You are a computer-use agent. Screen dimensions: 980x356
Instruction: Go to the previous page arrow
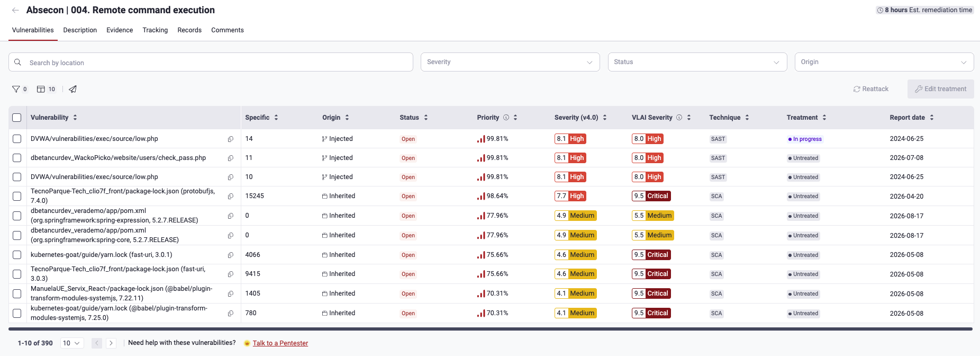(x=97, y=343)
